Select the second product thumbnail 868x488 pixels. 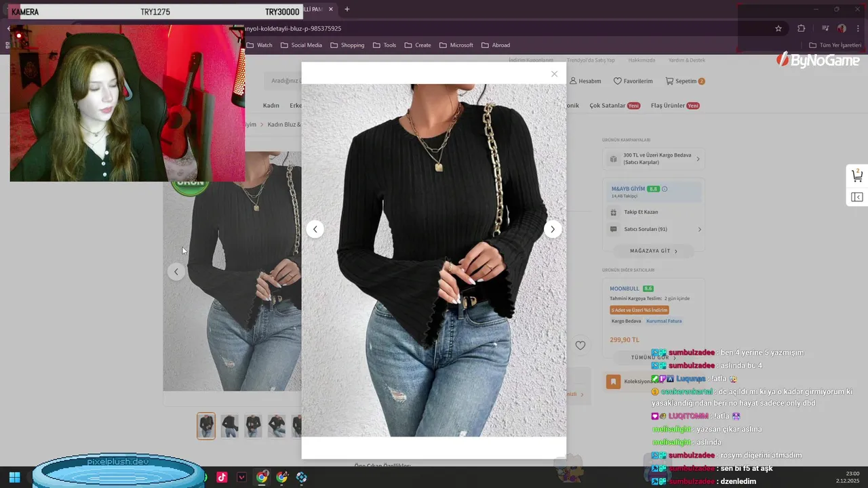pyautogui.click(x=230, y=426)
